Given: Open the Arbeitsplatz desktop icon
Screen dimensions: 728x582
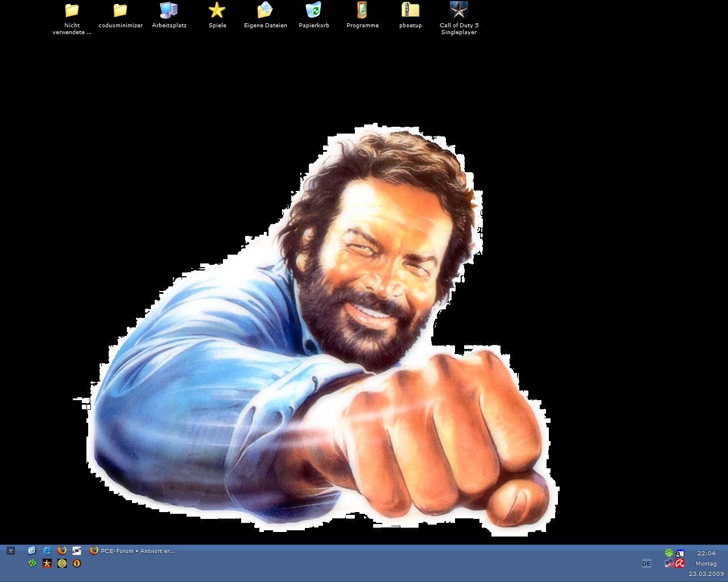Looking at the screenshot, I should point(169,11).
